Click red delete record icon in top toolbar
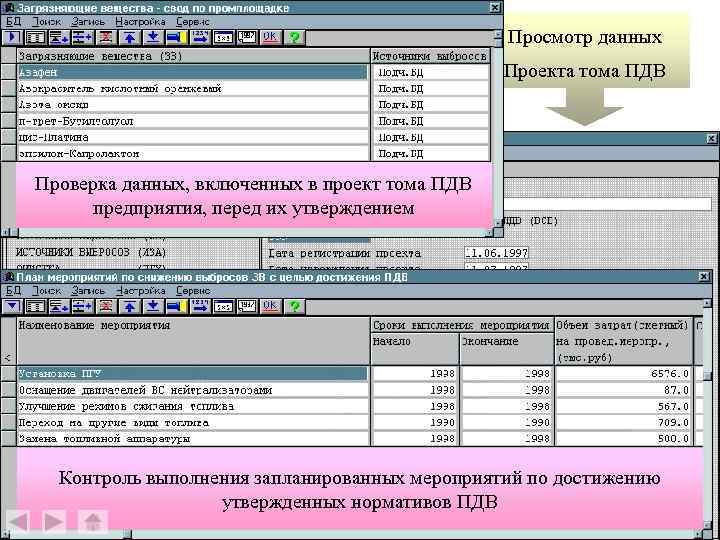720x540 pixels. pos(106,37)
